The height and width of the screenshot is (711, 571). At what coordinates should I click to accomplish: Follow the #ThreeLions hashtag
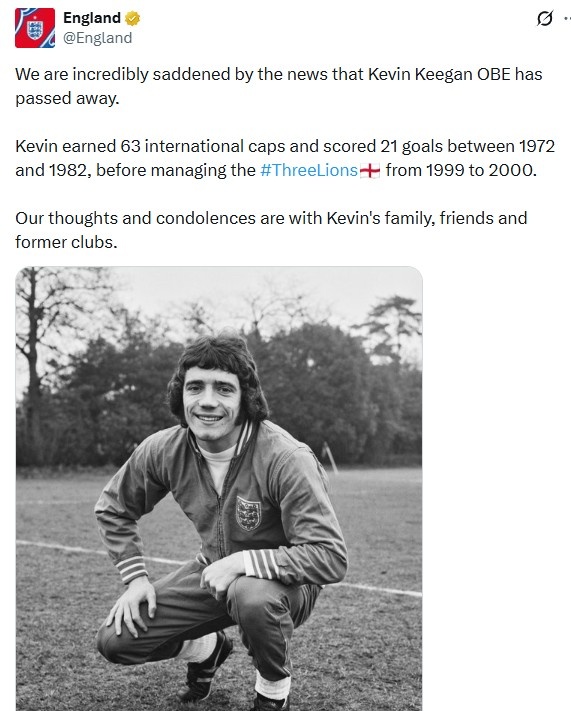(309, 170)
